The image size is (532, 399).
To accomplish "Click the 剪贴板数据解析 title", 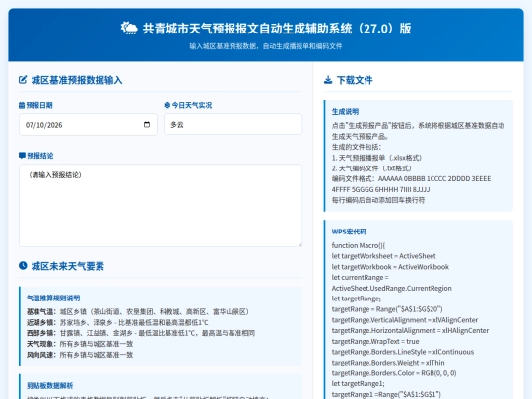I will pyautogui.click(x=50, y=386).
